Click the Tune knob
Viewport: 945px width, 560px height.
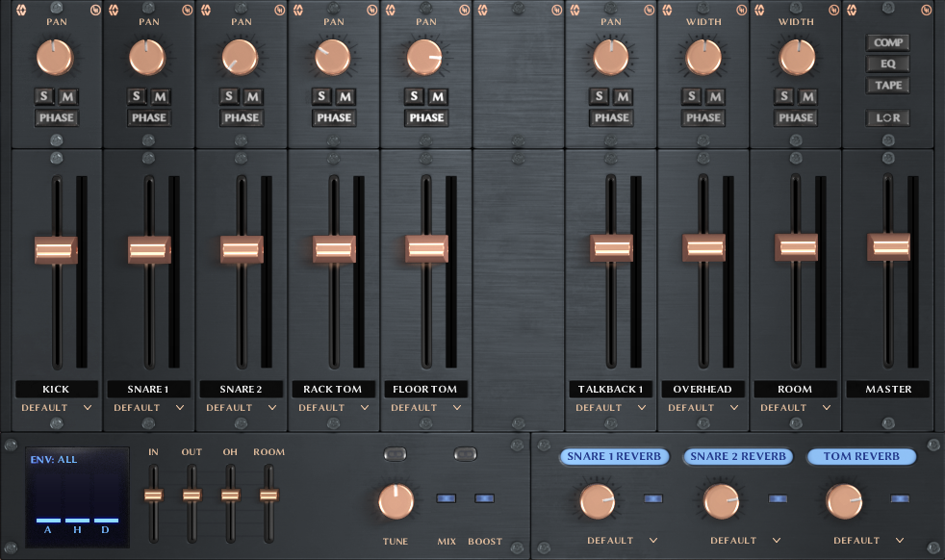pyautogui.click(x=396, y=501)
